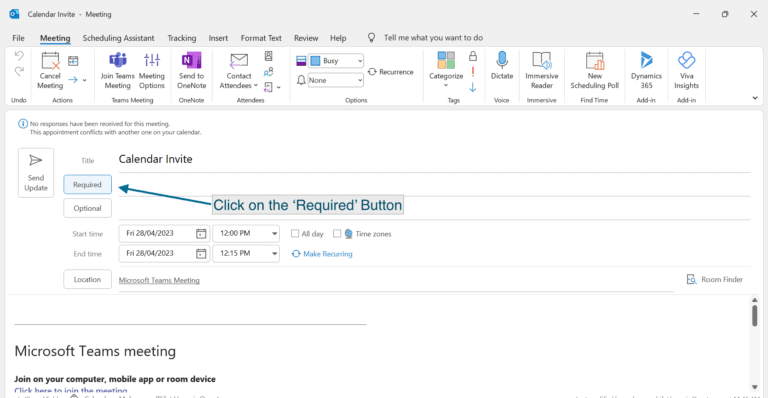768x398 pixels.
Task: Send meeting to OneNote
Action: (192, 71)
